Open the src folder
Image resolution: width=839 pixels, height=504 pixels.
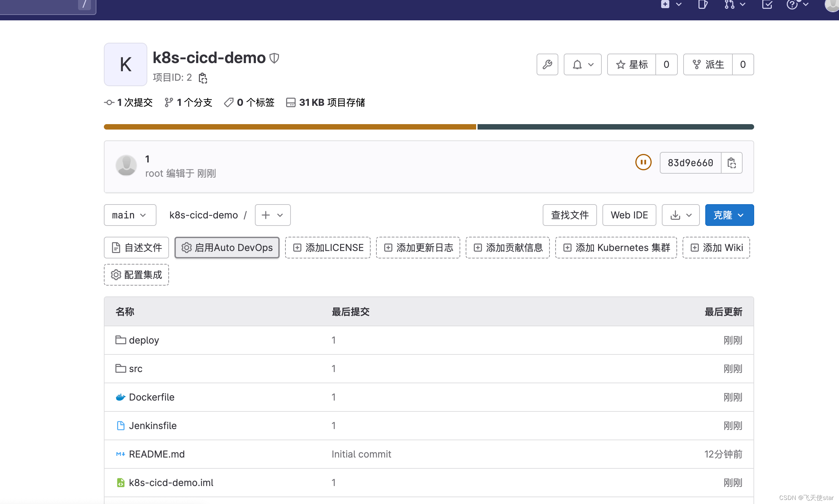pos(135,369)
